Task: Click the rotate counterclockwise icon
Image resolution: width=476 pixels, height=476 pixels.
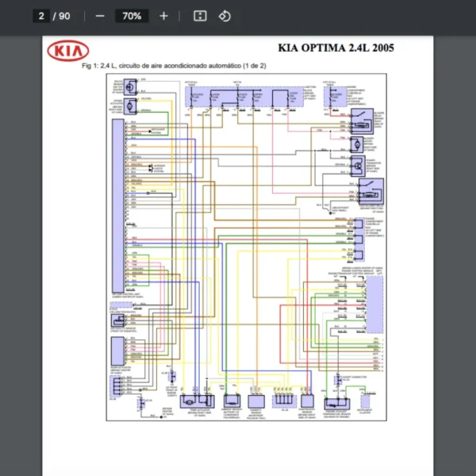Action: 225,16
